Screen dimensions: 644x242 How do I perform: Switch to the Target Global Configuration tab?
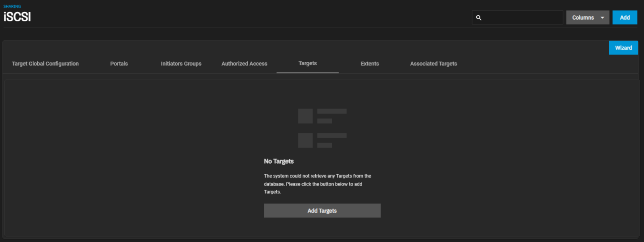[45, 64]
